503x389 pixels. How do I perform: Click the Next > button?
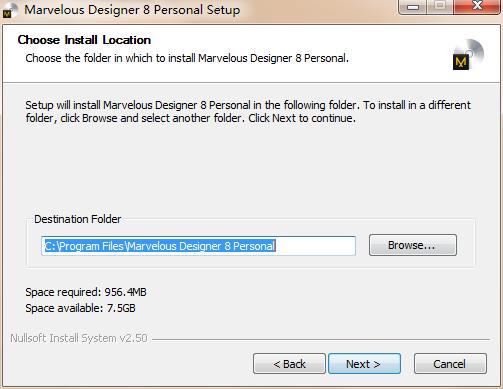point(364,364)
